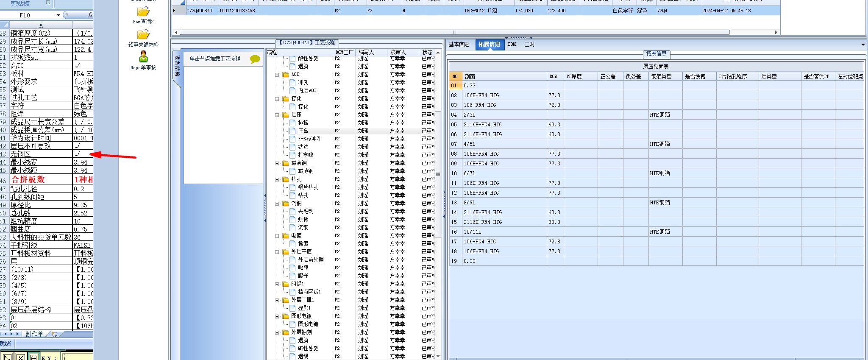Select the 拓展信息 tab
Image resolution: width=868 pixels, height=360 pixels.
click(490, 45)
